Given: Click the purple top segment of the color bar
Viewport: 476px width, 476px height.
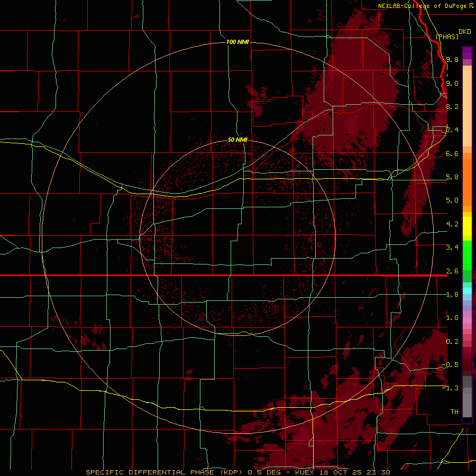Looking at the screenshot, I should (467, 53).
